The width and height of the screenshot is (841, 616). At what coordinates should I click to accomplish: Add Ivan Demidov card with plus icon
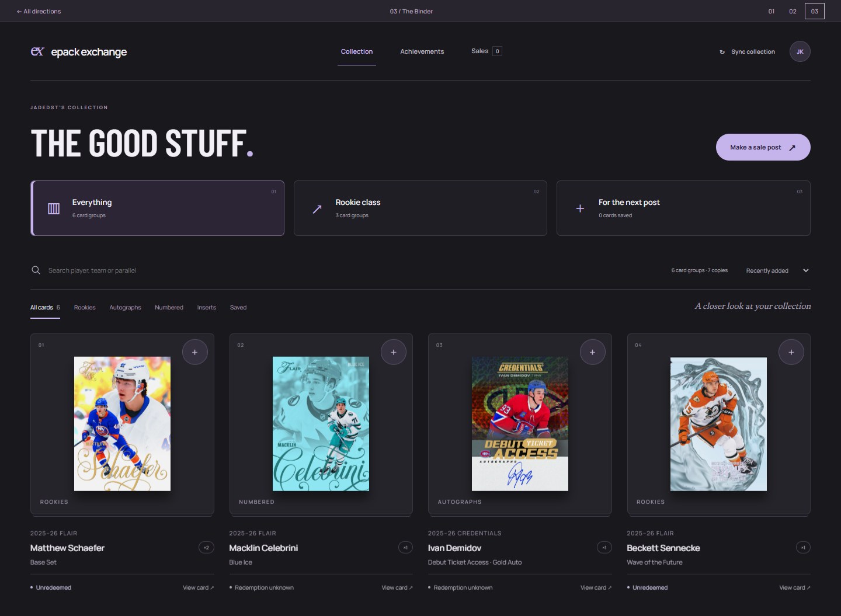tap(592, 352)
